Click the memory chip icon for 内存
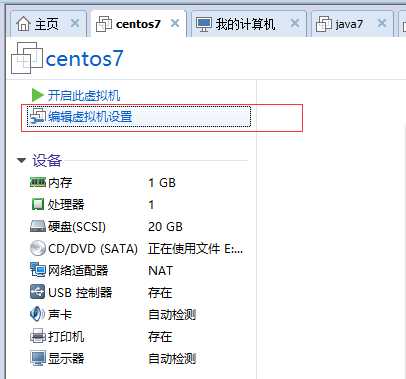406x379 pixels. pos(38,182)
